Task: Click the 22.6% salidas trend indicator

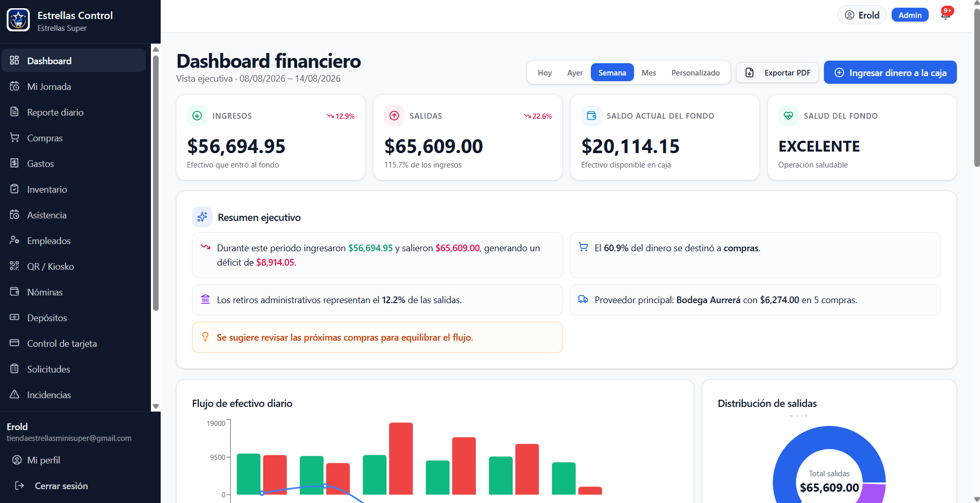Action: coord(538,116)
